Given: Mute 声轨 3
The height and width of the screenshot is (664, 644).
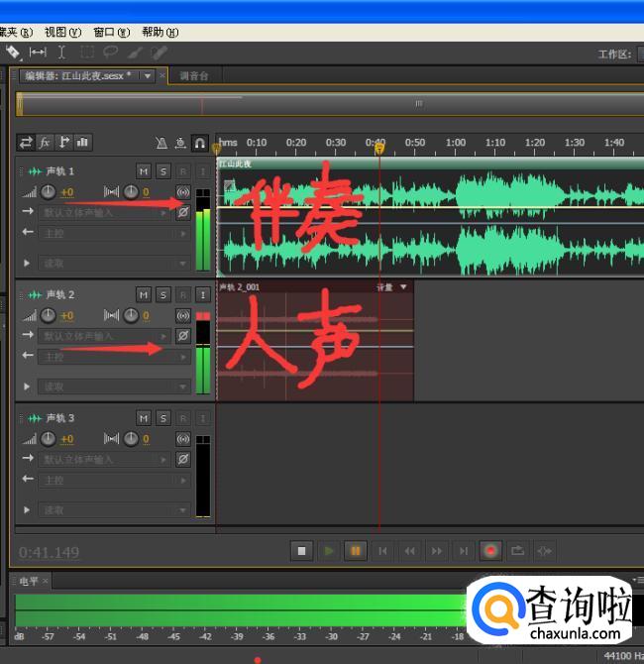Looking at the screenshot, I should click(x=144, y=418).
